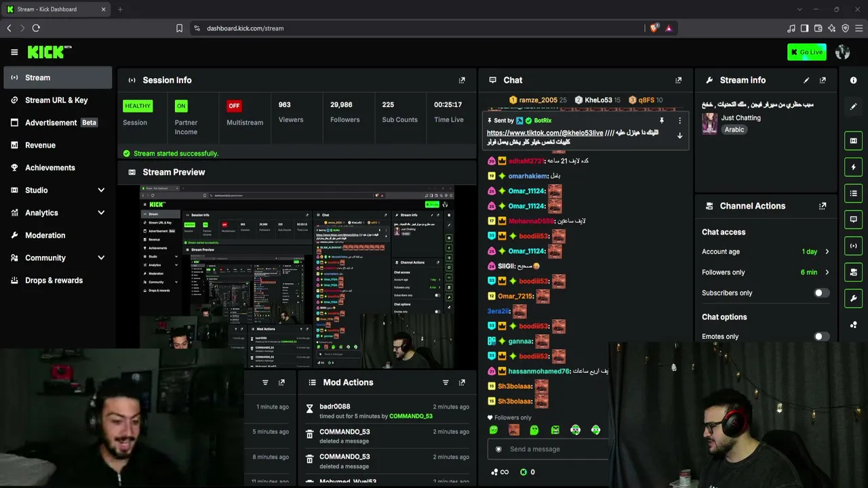
Task: Click the Go Live button
Action: (x=807, y=52)
